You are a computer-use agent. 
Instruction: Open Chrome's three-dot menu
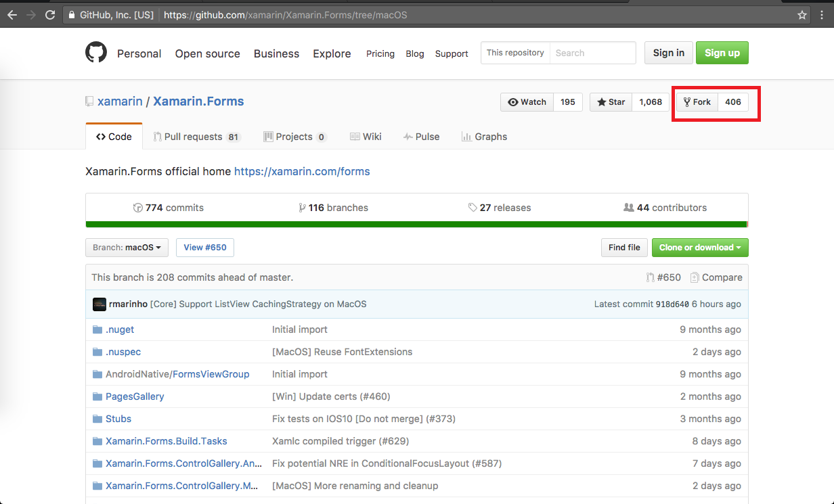tap(822, 14)
